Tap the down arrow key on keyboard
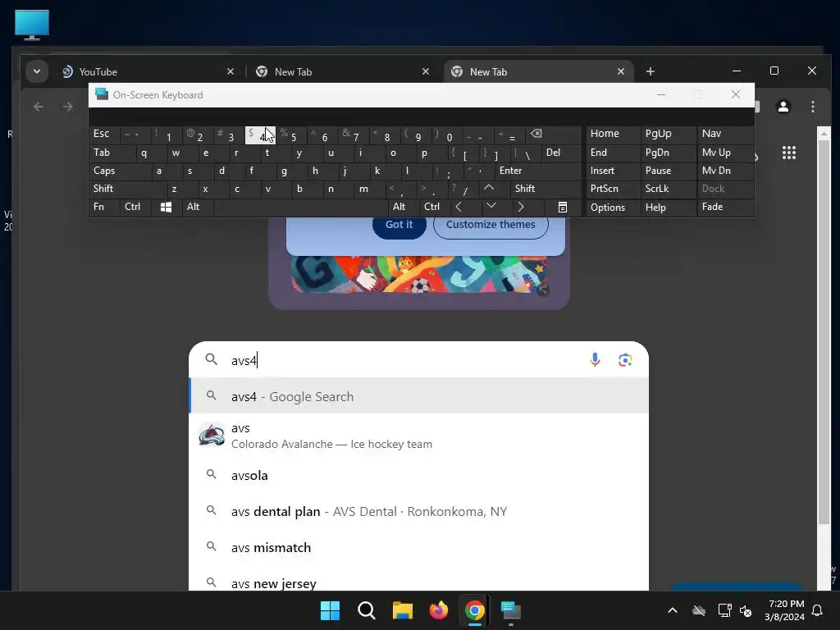 pos(491,206)
